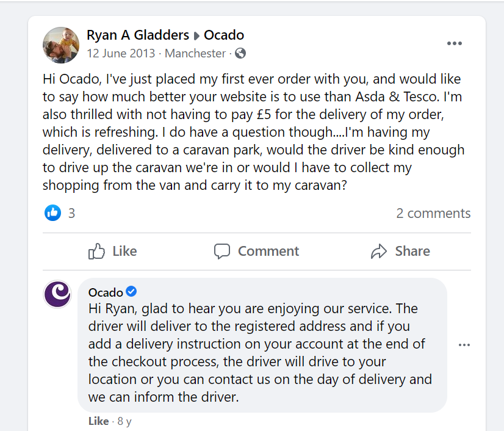Expand the 2 comments list
This screenshot has width=504, height=431.
coord(433,213)
